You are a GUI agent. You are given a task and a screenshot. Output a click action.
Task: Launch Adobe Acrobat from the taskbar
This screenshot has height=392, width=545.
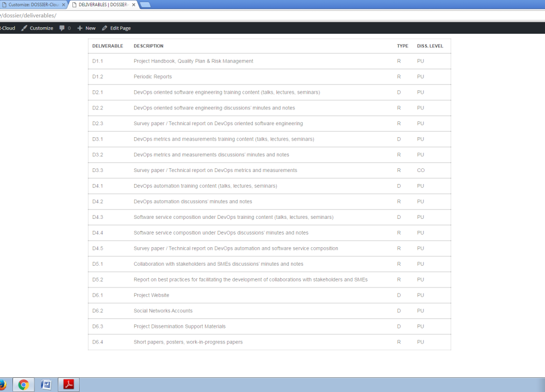click(69, 385)
